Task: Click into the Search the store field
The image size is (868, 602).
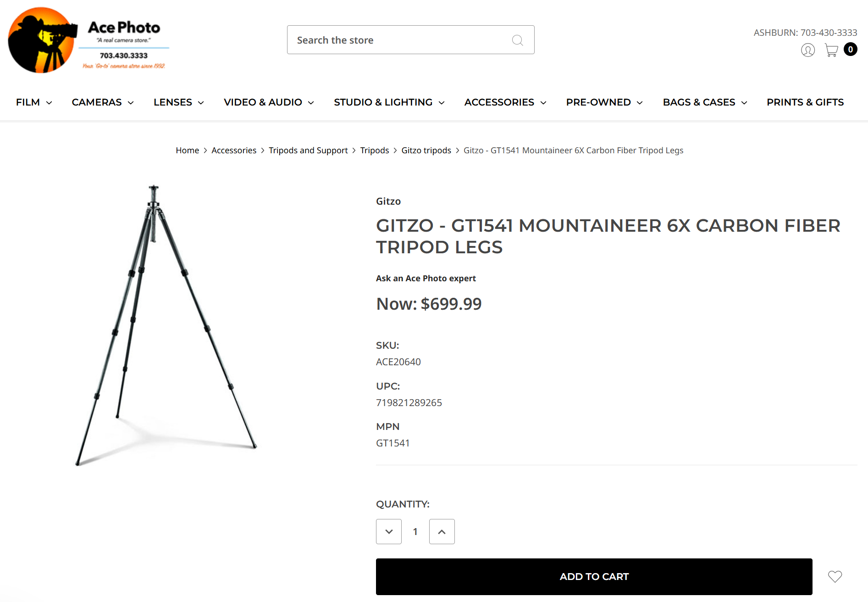Action: 399,40
